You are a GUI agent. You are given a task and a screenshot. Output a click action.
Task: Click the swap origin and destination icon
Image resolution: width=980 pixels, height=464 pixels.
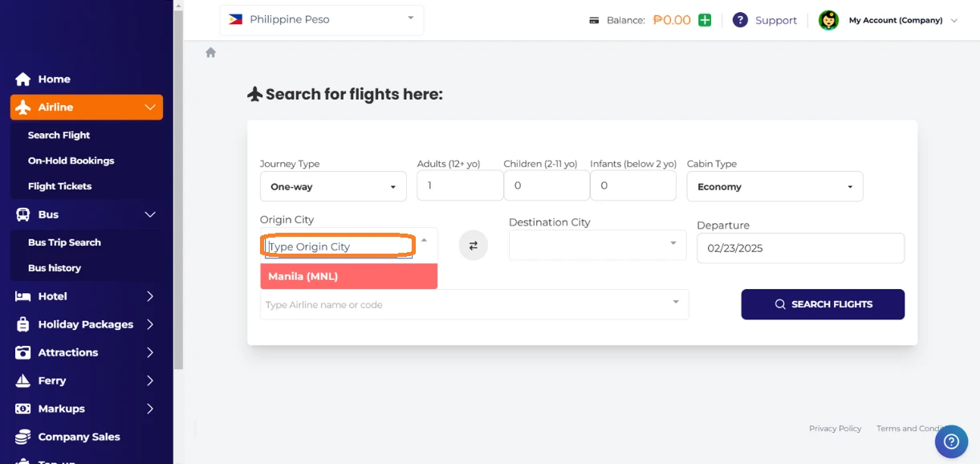pos(473,246)
